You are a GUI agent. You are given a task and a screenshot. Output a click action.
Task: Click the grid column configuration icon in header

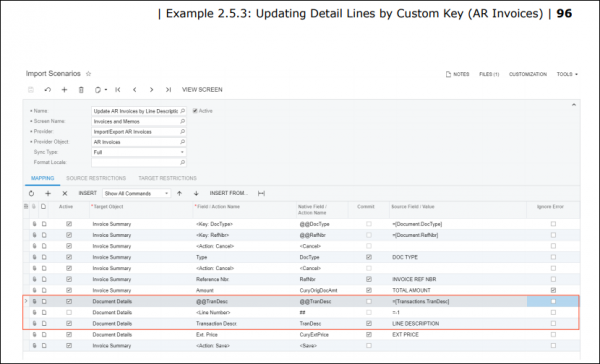(x=26, y=207)
